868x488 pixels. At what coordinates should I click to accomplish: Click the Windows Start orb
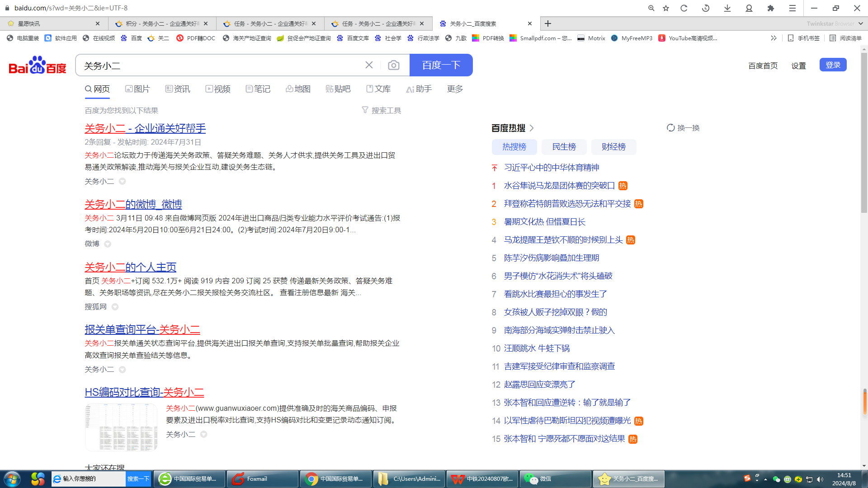(x=12, y=479)
